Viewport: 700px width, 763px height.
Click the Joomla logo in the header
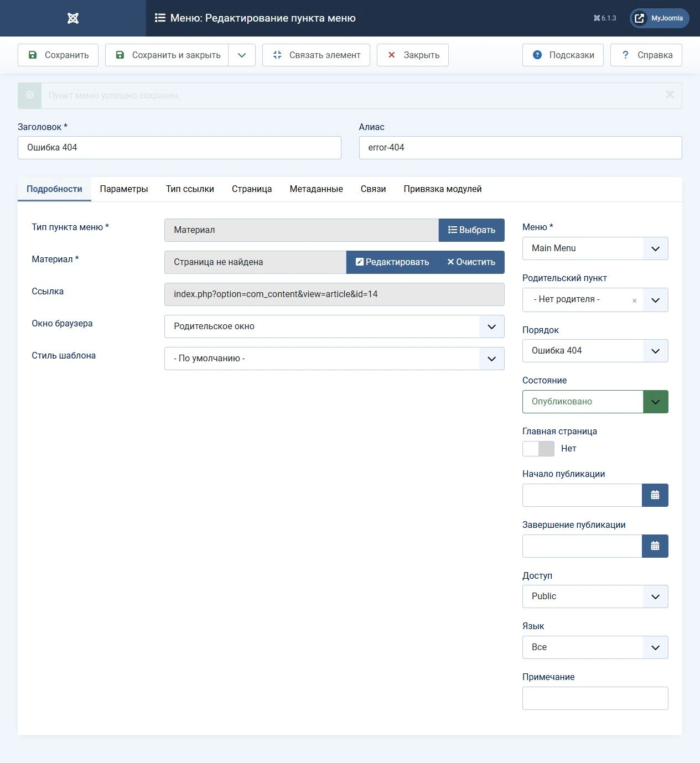(73, 18)
